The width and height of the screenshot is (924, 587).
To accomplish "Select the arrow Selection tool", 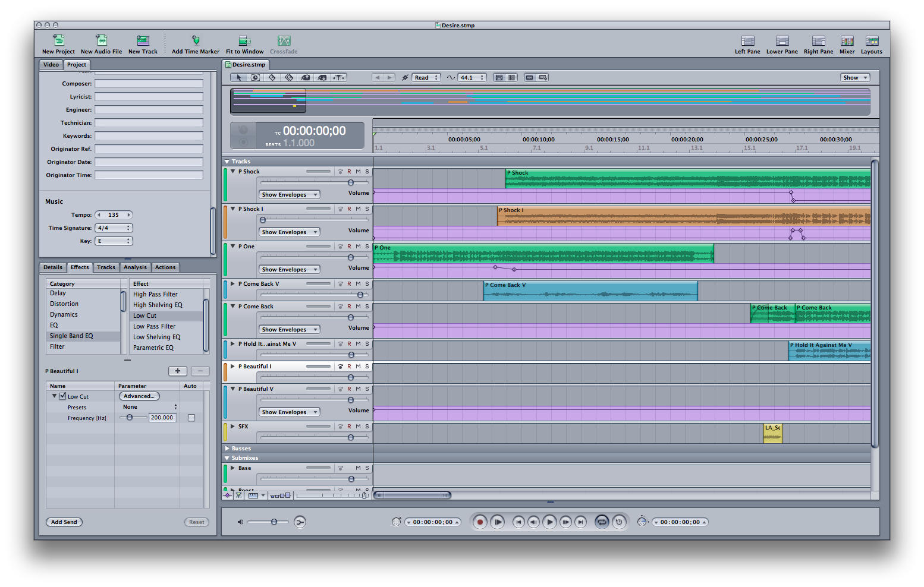I will point(238,78).
